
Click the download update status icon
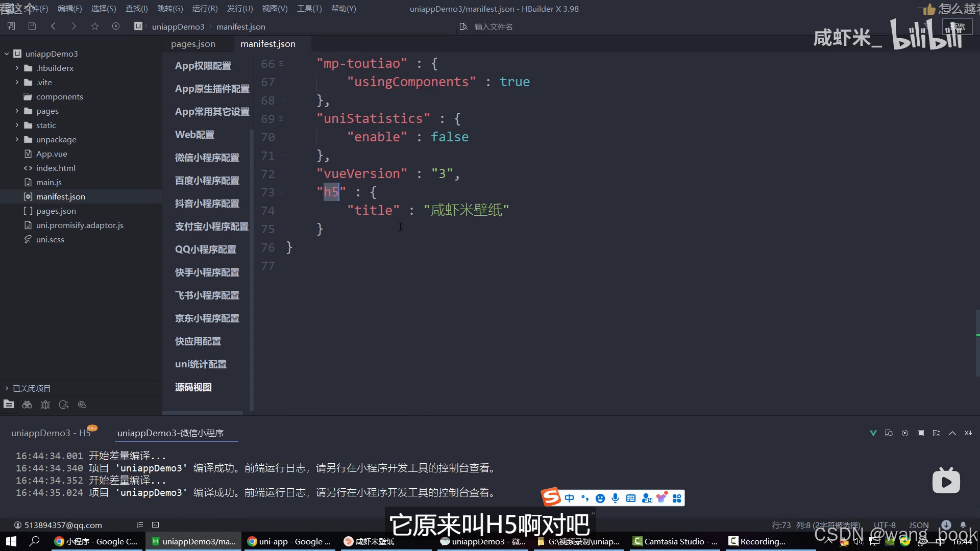point(946,524)
